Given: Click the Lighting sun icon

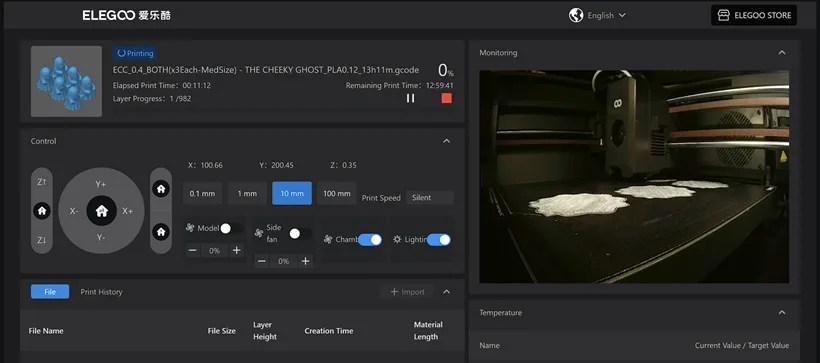Looking at the screenshot, I should pos(397,240).
